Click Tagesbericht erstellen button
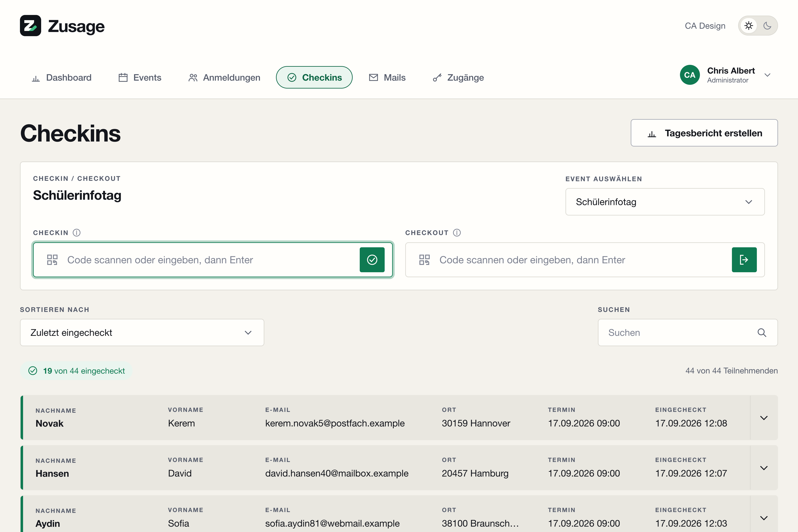Viewport: 798px width, 532px height. click(704, 133)
